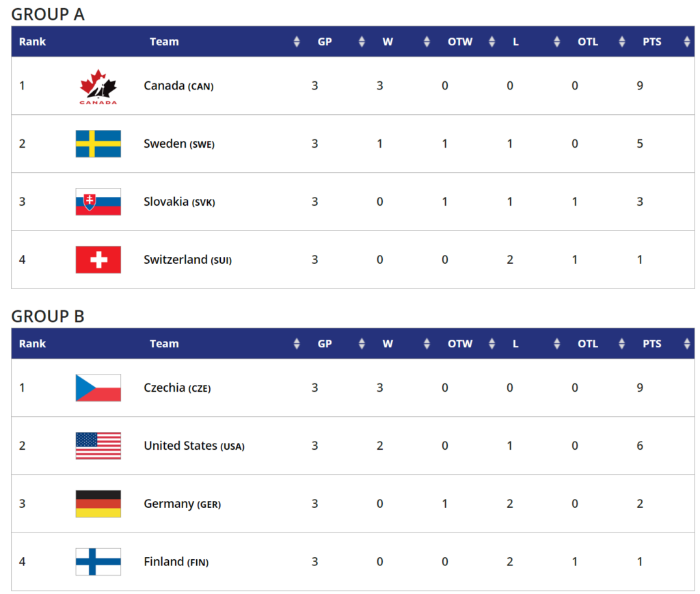Open the Canada (CAN) team name

coord(178,85)
